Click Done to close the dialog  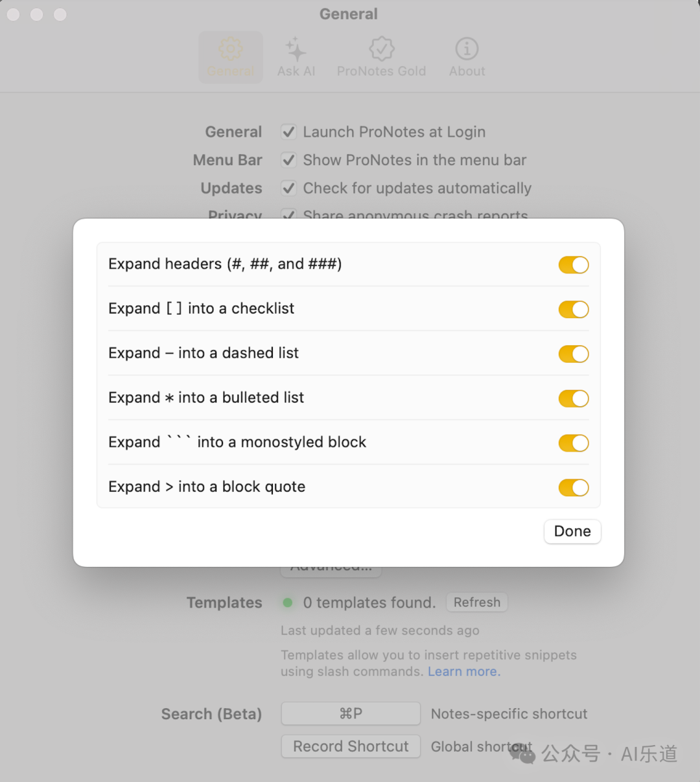pyautogui.click(x=572, y=531)
